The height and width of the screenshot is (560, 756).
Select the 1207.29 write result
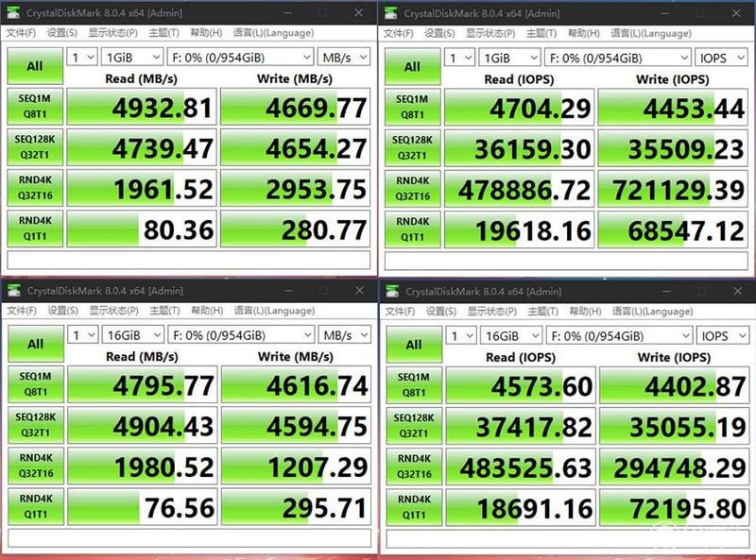pyautogui.click(x=296, y=466)
